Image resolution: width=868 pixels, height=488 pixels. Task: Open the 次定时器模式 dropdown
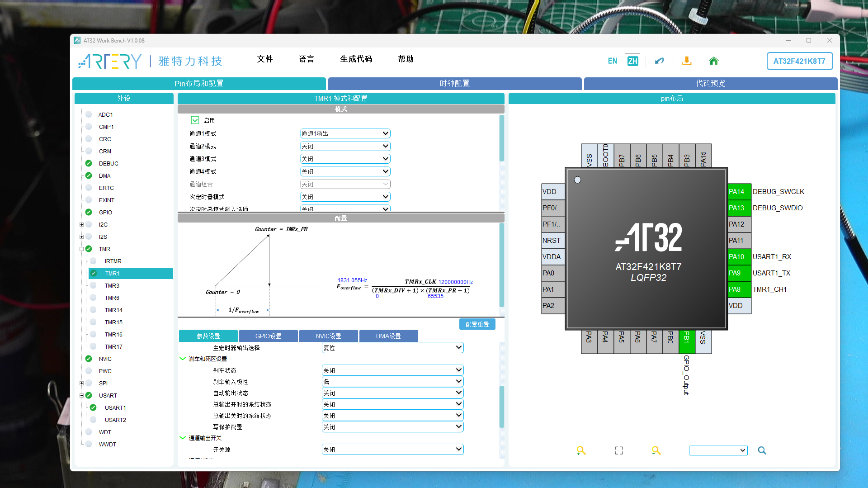coord(345,197)
